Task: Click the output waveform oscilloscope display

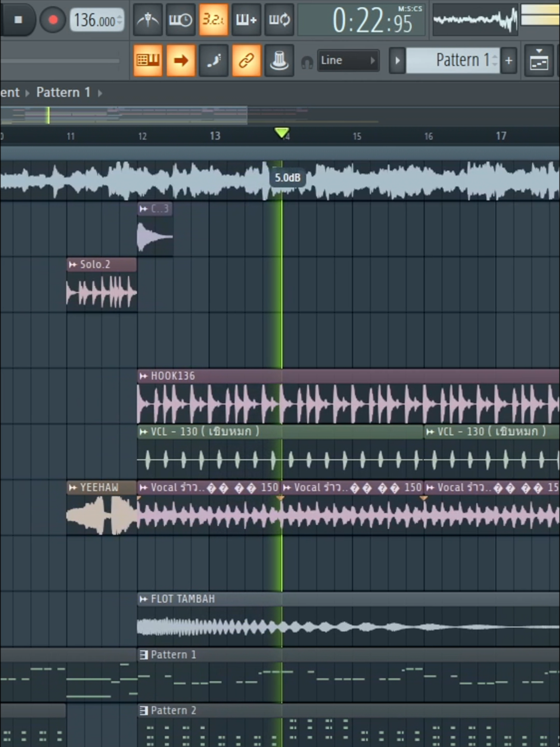Action: pos(475,19)
